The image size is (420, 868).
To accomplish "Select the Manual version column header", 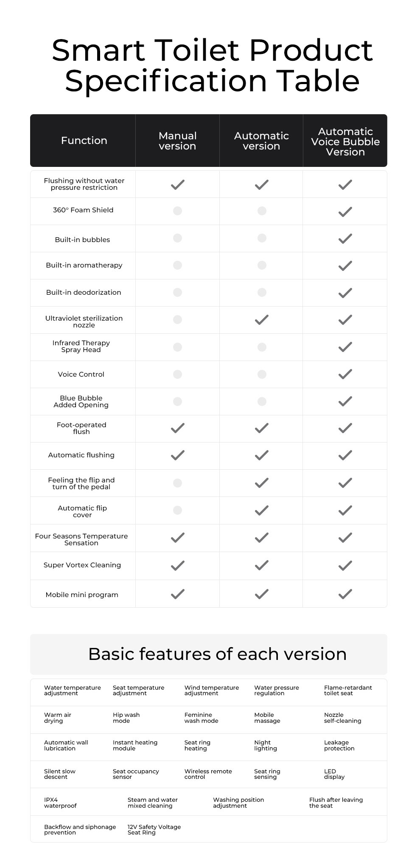I will point(177,141).
